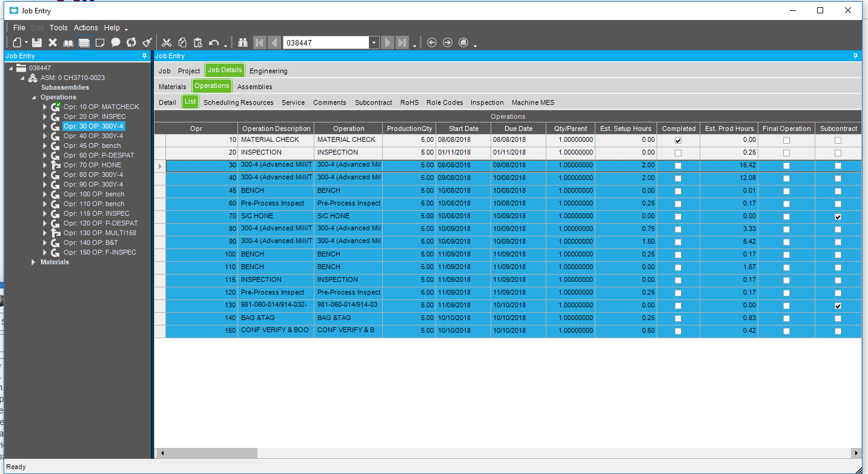This screenshot has height=474, width=868.
Task: Toggle Completed checkbox for opr 45 BENCH
Action: point(678,191)
